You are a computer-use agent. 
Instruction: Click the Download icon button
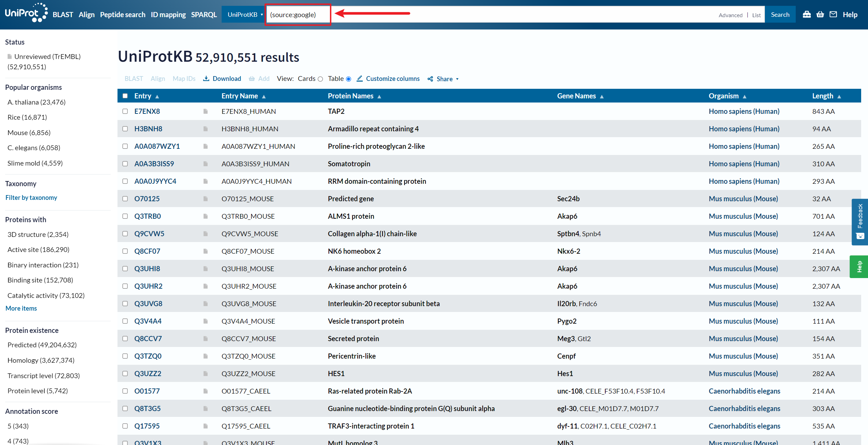[206, 79]
